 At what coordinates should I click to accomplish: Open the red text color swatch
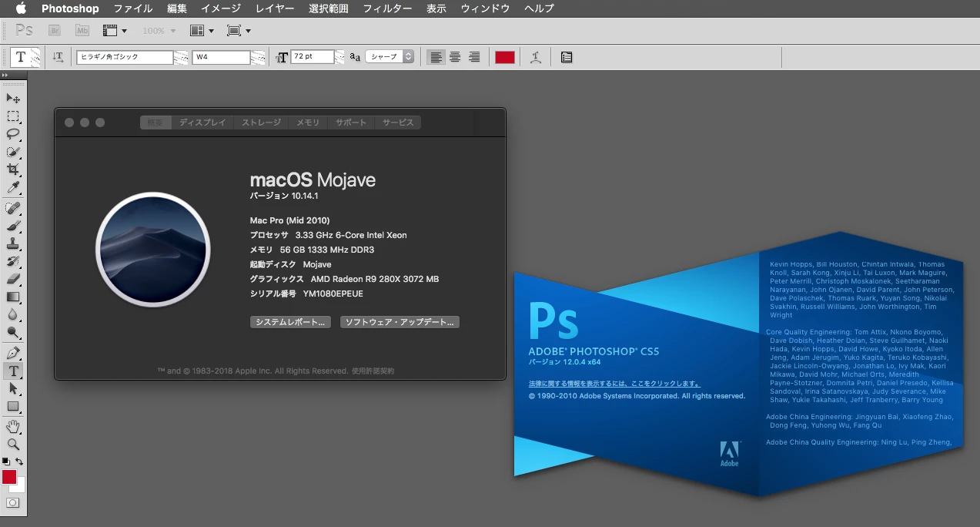point(504,57)
